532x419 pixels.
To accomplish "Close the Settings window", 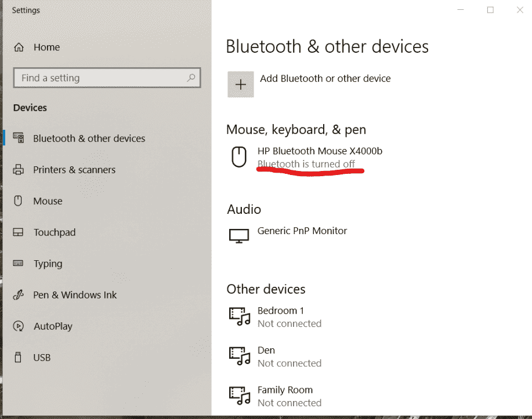I will [520, 10].
